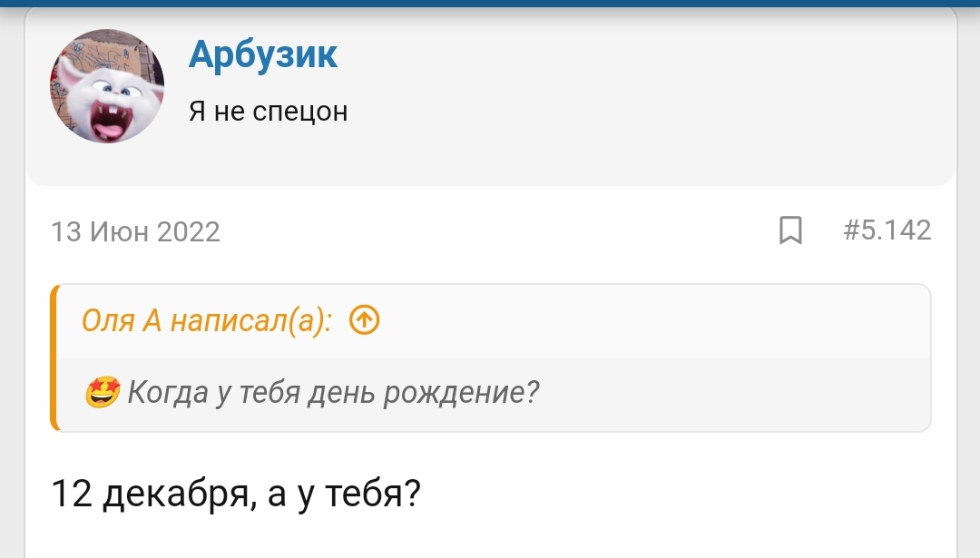
Task: Bookmark post #5.142 with the bookmark icon
Action: (x=790, y=230)
